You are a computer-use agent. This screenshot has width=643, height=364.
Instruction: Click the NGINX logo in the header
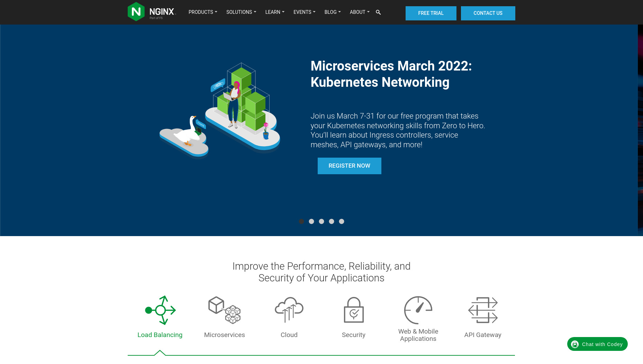tap(152, 12)
